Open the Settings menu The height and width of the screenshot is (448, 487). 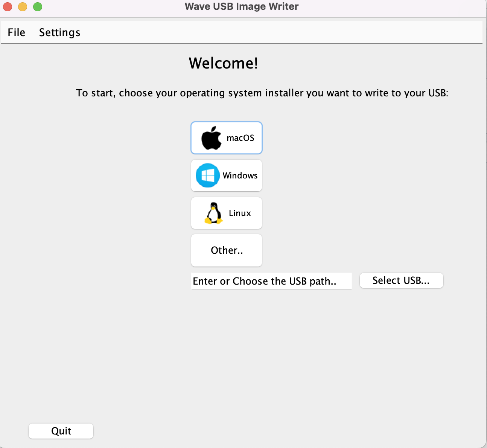pyautogui.click(x=59, y=32)
